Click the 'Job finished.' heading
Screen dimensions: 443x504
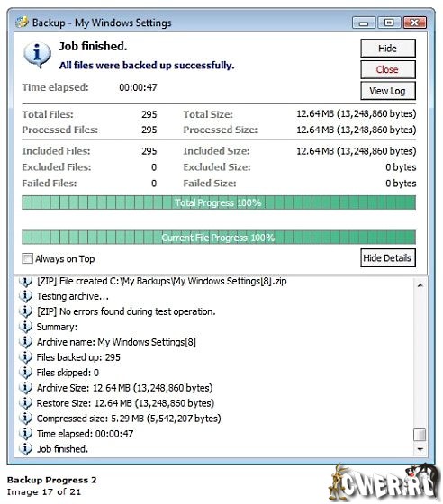94,46
